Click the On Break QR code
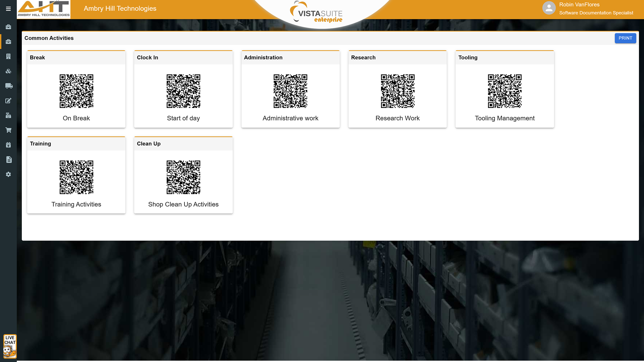The width and height of the screenshot is (644, 362). [x=76, y=91]
